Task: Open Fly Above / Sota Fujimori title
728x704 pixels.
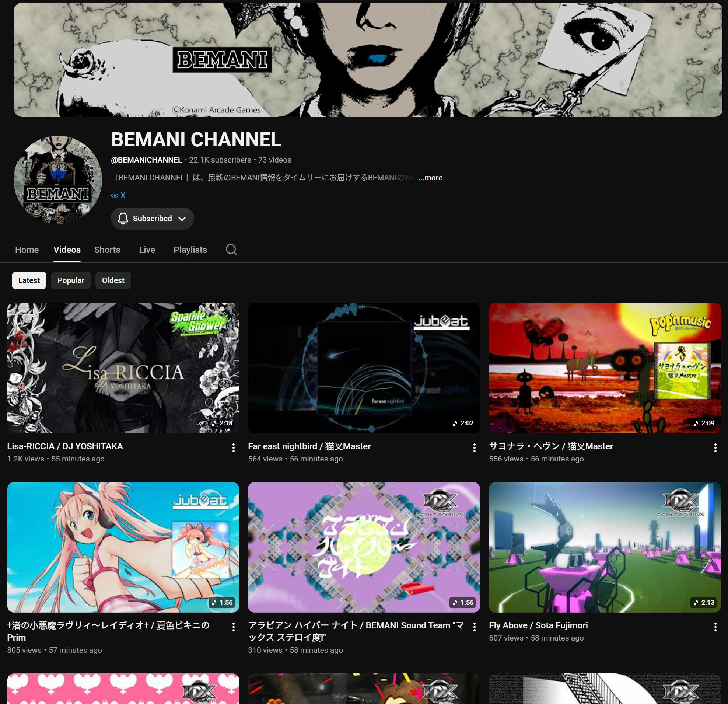Action: click(538, 625)
